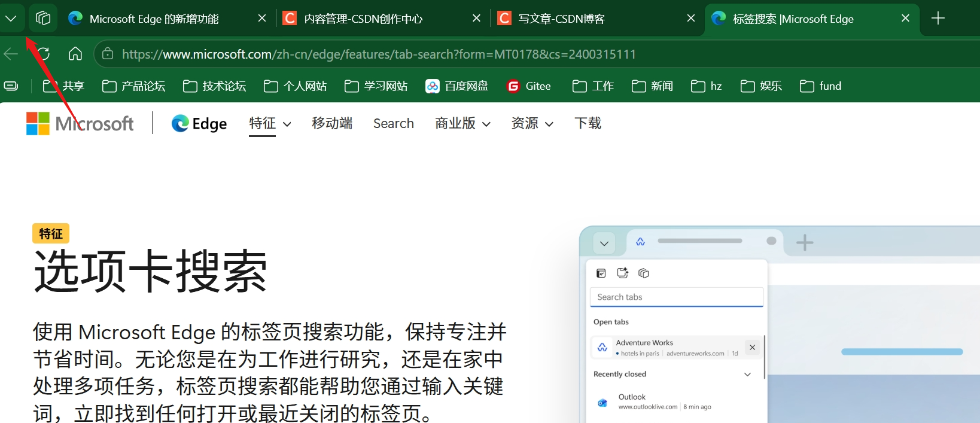Open the 学习网站 bookmarks folder
Screen dimensions: 980x423
pos(376,86)
